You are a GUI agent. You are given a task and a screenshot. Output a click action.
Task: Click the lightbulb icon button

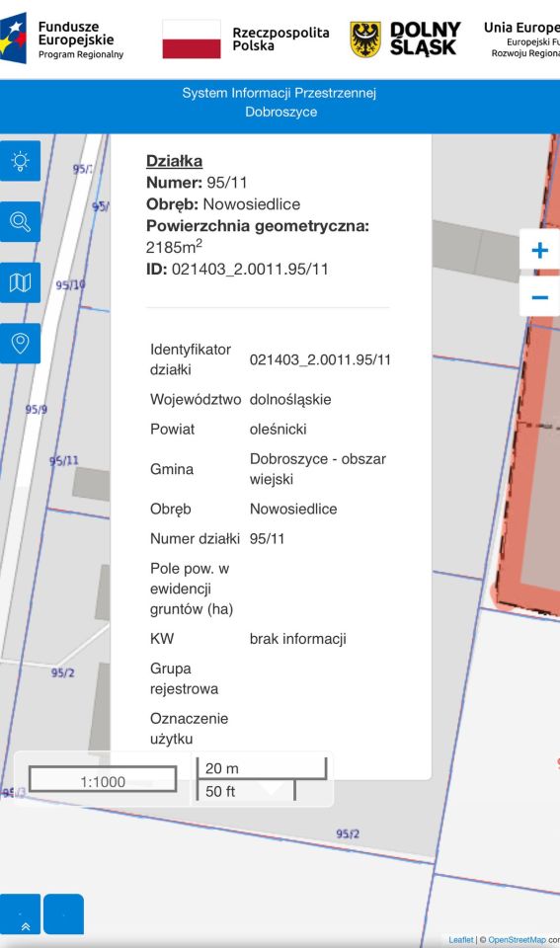pyautogui.click(x=20, y=161)
